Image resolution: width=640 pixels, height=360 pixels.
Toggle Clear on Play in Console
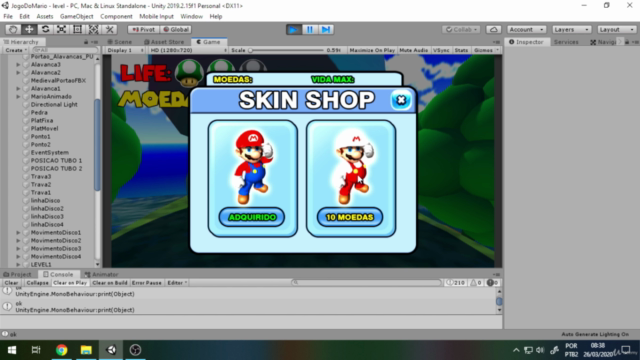click(x=70, y=282)
